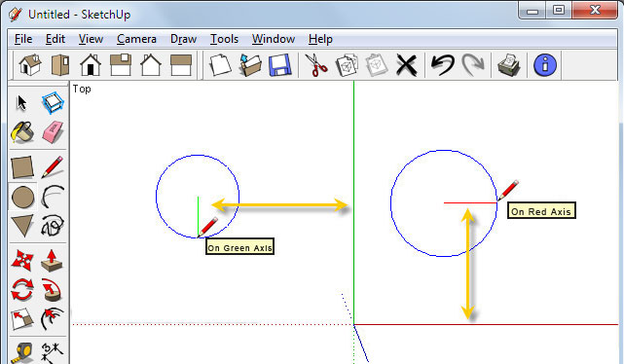Select the Follow Me tool
This screenshot has height=364, width=624.
click(x=52, y=290)
